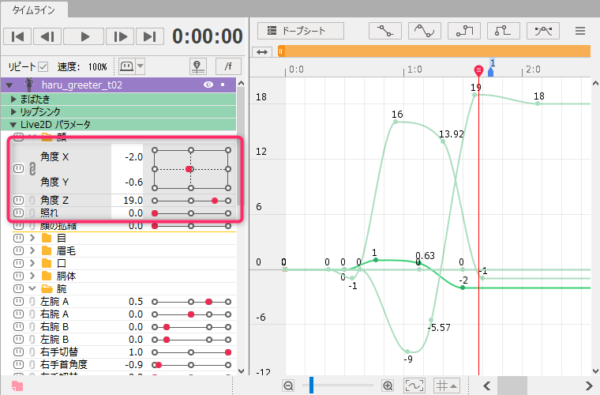
Task: Expand the 眉毛 folder
Action: point(33,251)
